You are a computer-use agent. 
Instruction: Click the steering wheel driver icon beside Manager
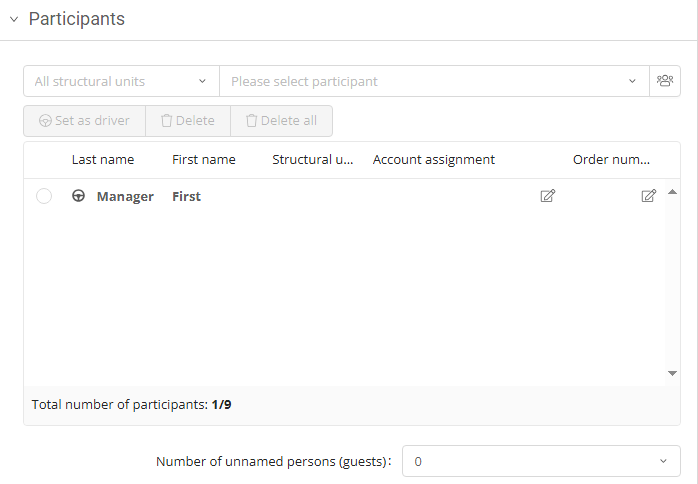78,196
